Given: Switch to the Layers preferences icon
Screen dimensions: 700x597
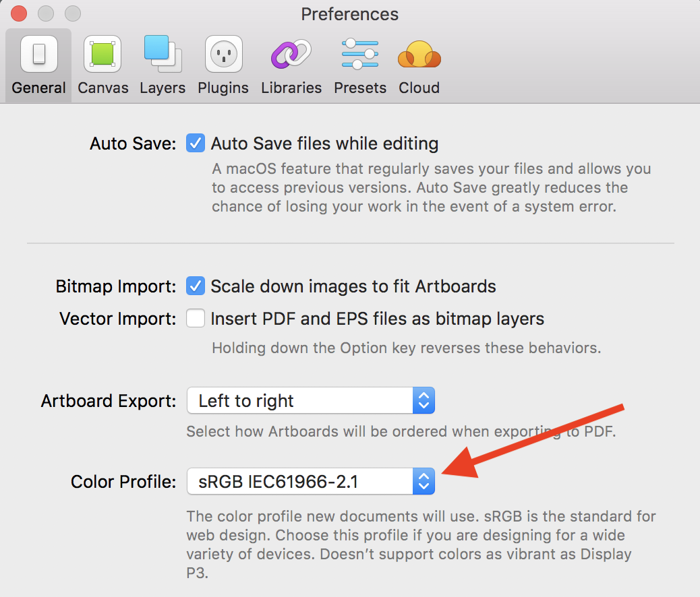Looking at the screenshot, I should tap(163, 64).
